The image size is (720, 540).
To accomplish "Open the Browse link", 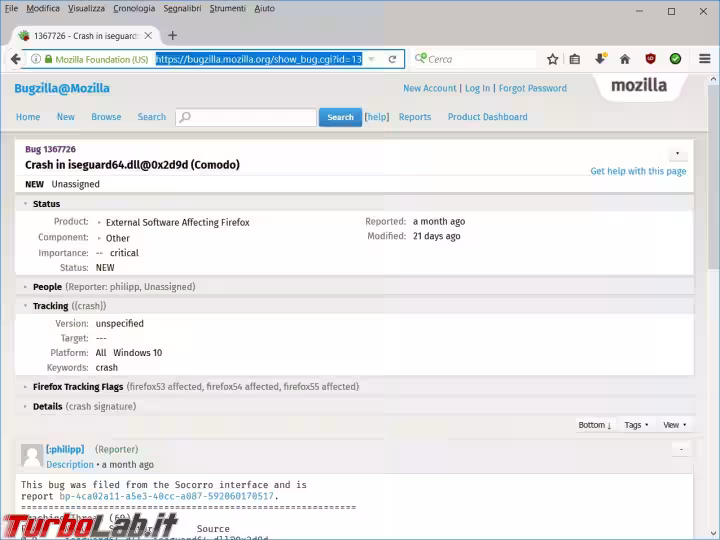I will [x=106, y=117].
